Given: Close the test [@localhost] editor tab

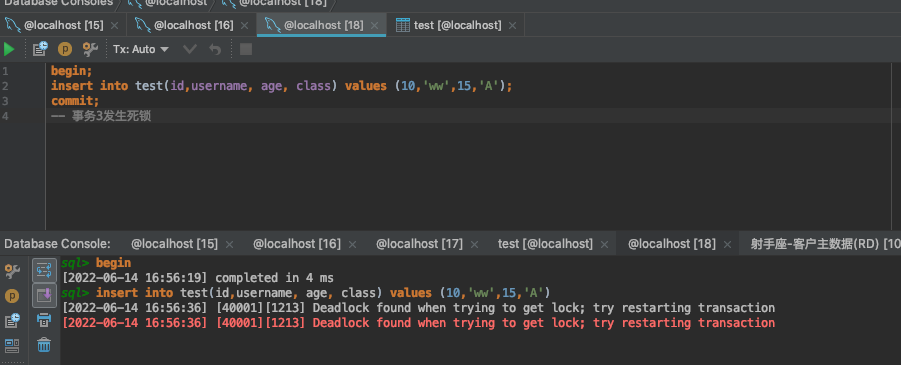Looking at the screenshot, I should coord(512,26).
